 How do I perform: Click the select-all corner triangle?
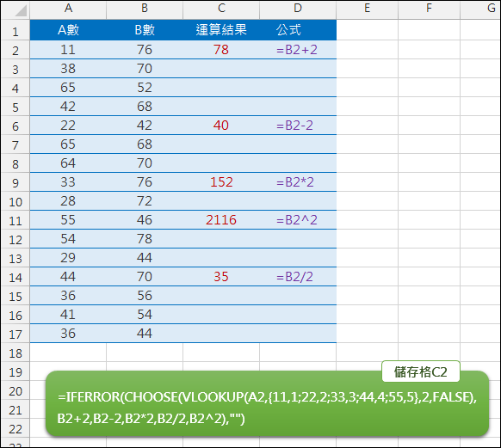(21, 10)
